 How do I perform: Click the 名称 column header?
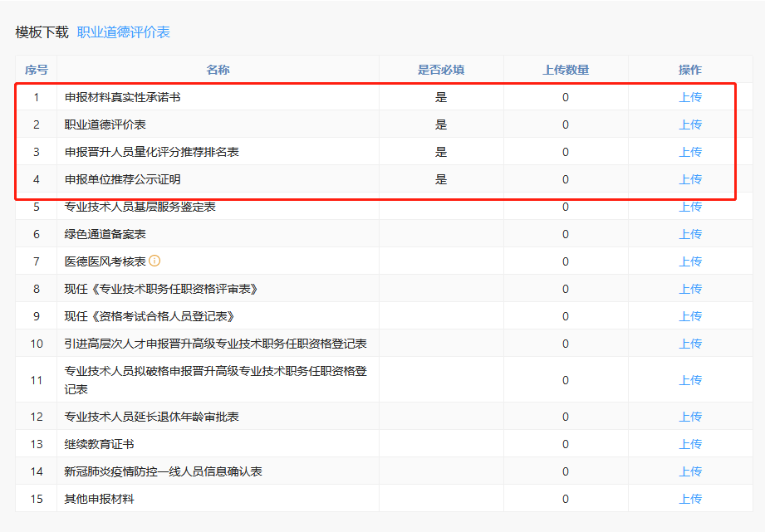pos(218,70)
